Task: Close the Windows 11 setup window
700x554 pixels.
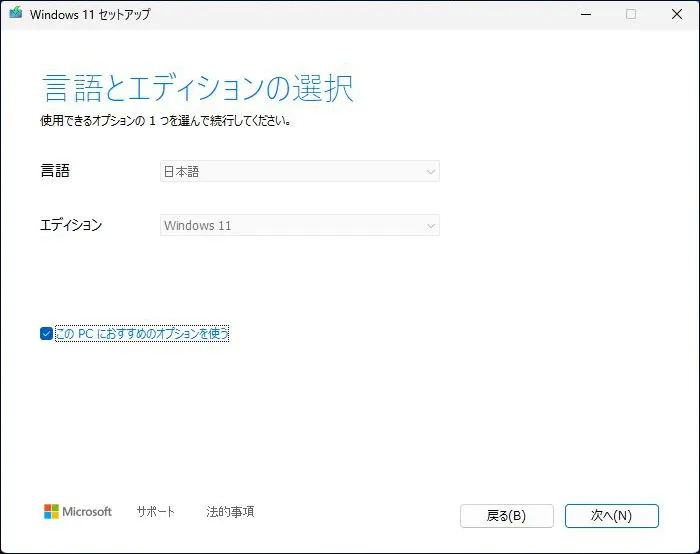Action: [x=677, y=14]
